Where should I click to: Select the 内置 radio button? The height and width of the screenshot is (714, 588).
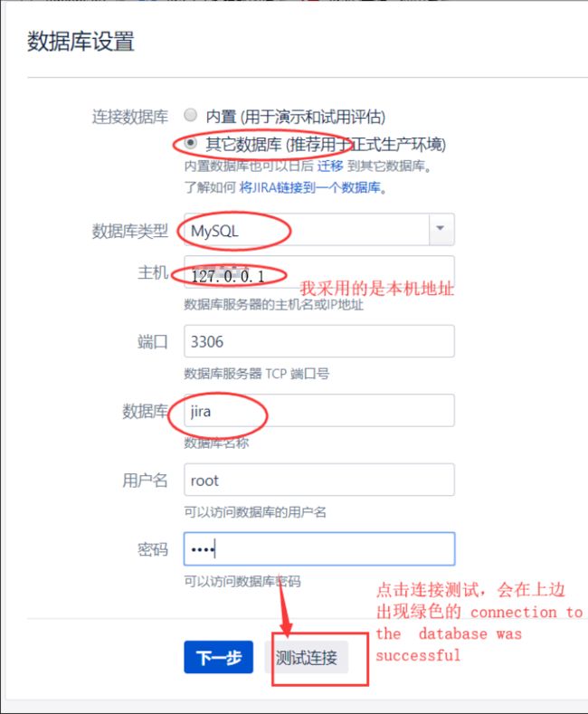191,115
